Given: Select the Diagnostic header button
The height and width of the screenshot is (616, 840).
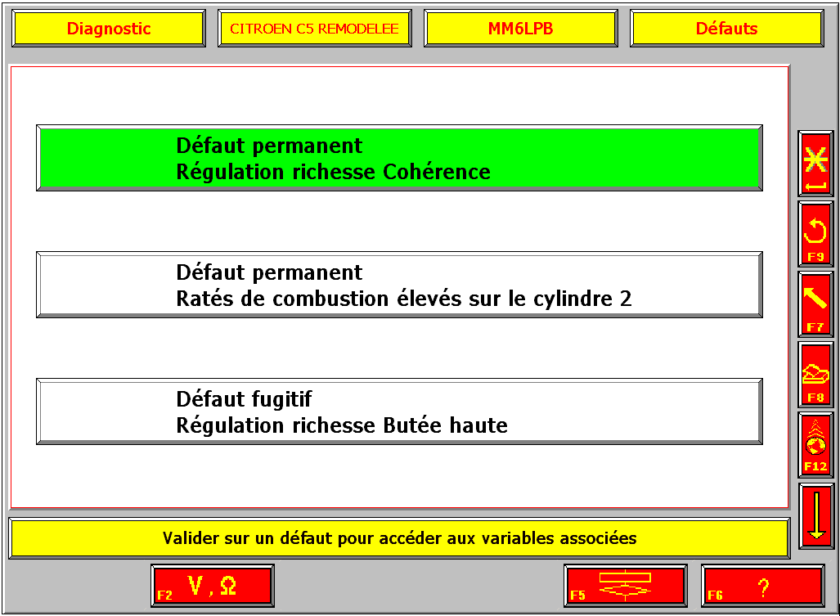Looking at the screenshot, I should (109, 29).
